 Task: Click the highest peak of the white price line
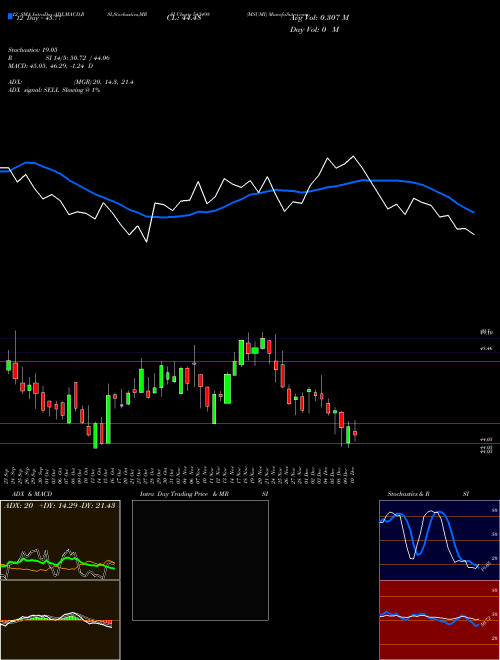353,157
